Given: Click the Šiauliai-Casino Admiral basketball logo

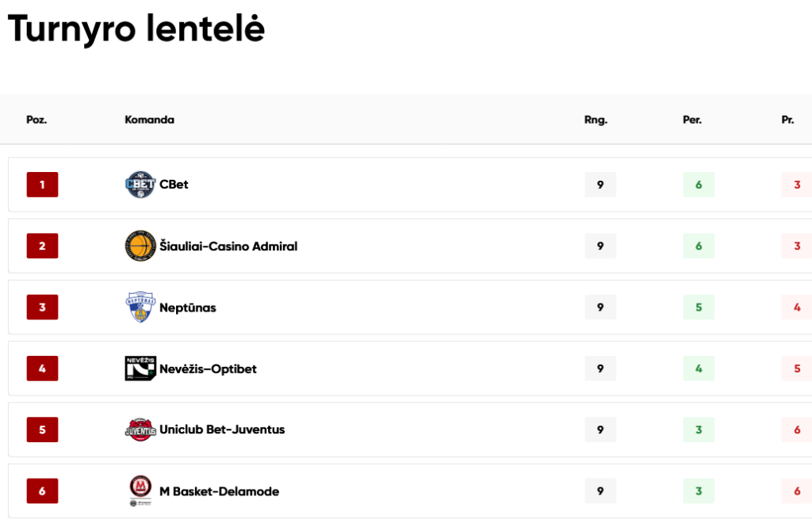Looking at the screenshot, I should [140, 246].
